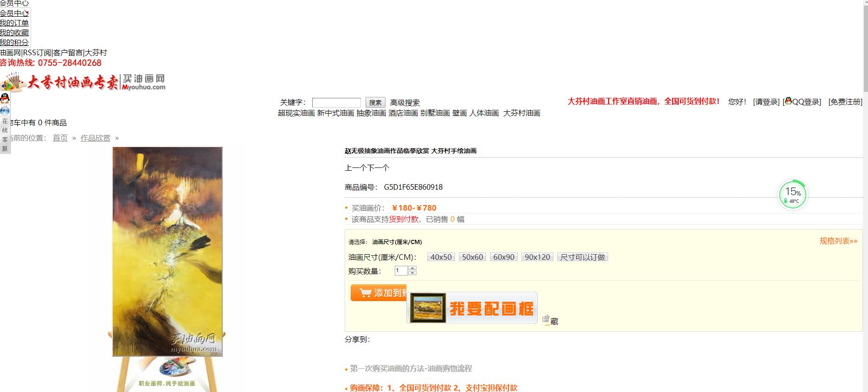Click the [免费注册] register link
Screen dimensions: 868x392
pyautogui.click(x=845, y=102)
